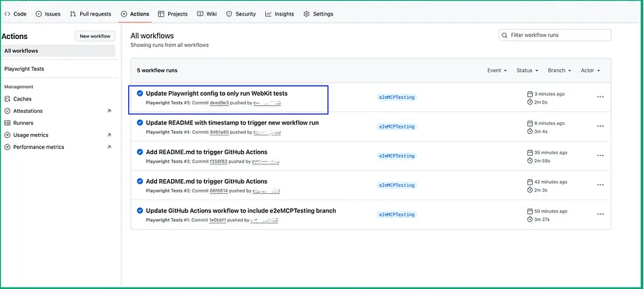Open three-dot menu for run #3
Viewport: 644px width, 289px height.
[x=600, y=156]
